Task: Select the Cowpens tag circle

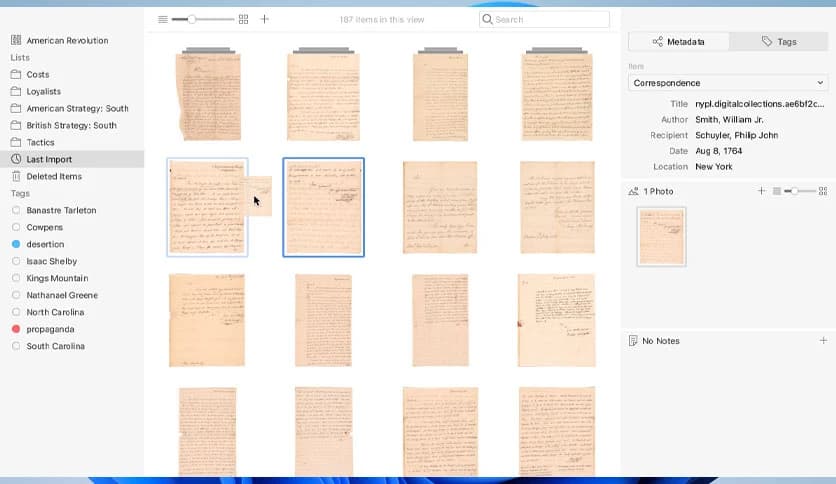Action: pyautogui.click(x=16, y=227)
